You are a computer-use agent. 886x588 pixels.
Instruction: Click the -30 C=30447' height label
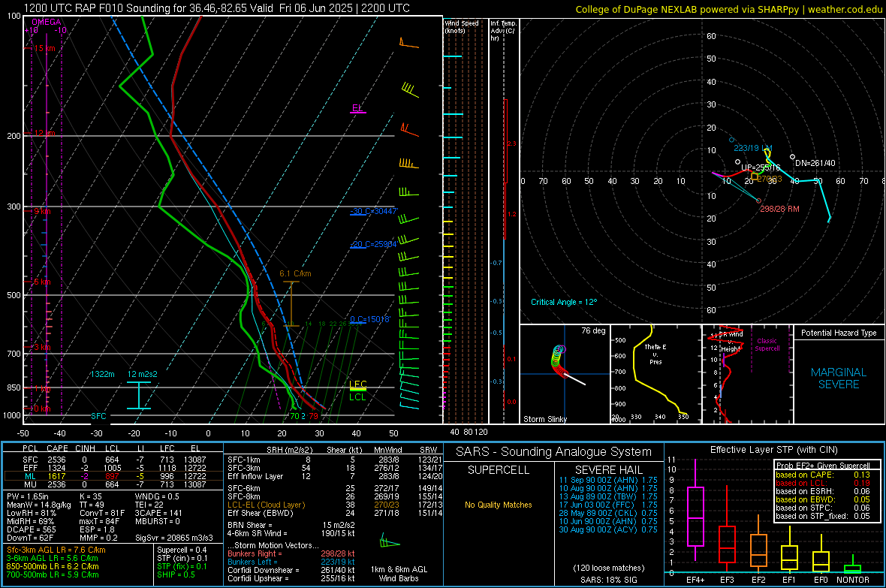(374, 212)
